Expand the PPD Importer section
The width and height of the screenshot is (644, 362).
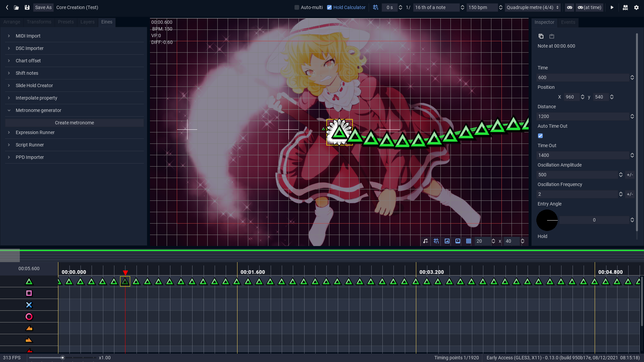[x=74, y=157]
